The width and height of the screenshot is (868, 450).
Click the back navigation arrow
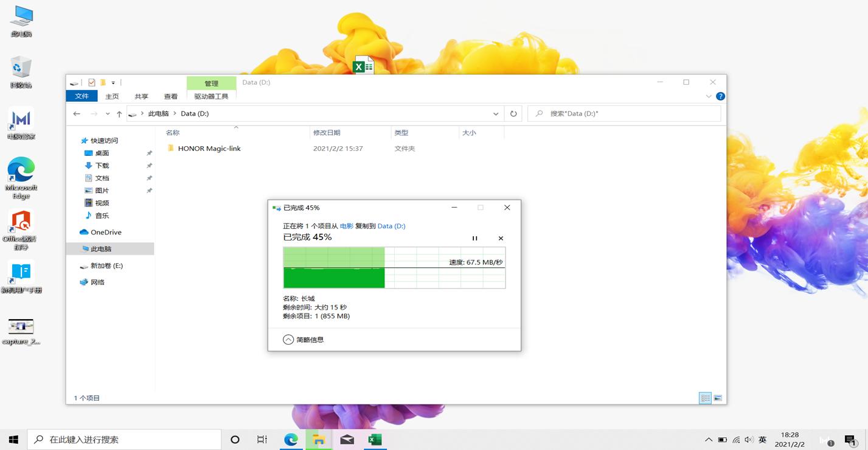click(77, 114)
